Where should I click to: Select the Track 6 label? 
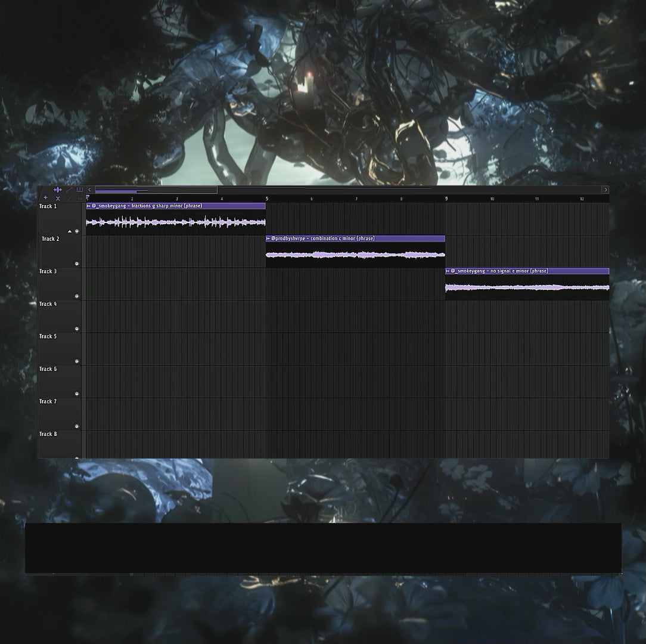pyautogui.click(x=48, y=369)
